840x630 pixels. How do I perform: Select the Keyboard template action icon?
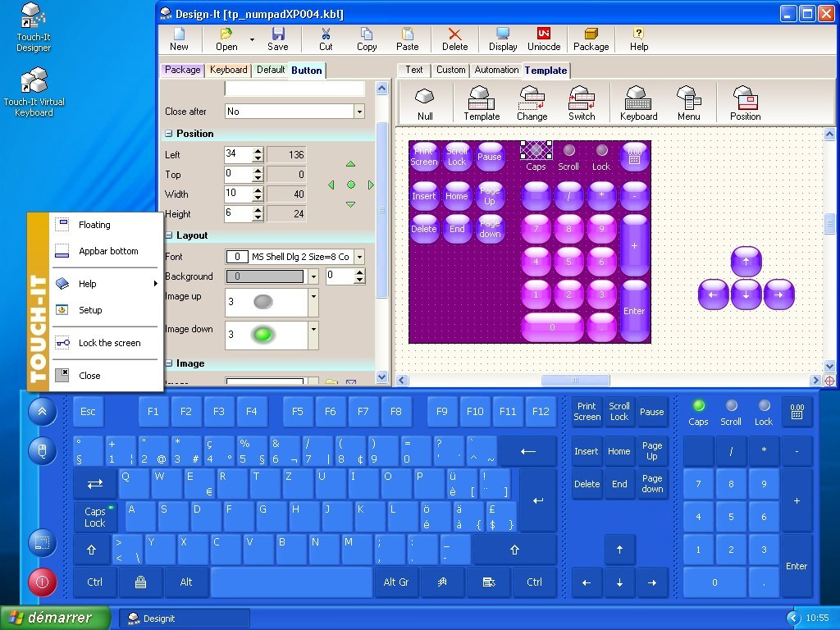coord(638,98)
